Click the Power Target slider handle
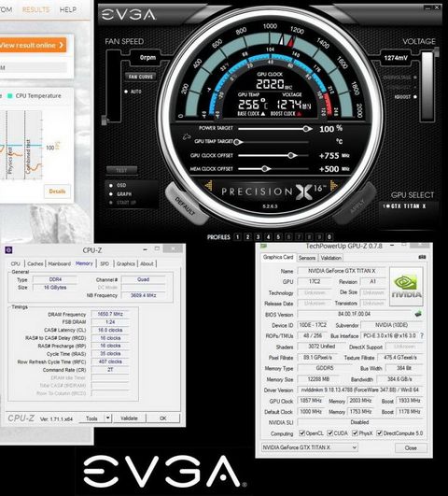 [x=306, y=129]
